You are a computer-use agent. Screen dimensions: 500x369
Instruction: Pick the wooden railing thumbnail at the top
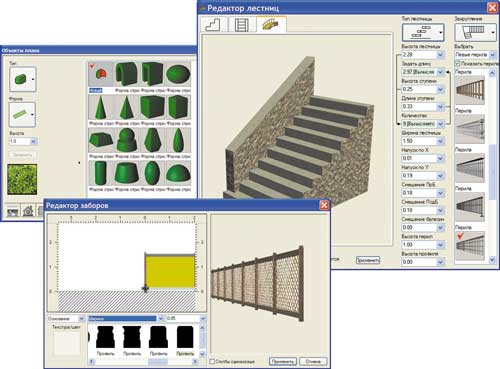[470, 90]
